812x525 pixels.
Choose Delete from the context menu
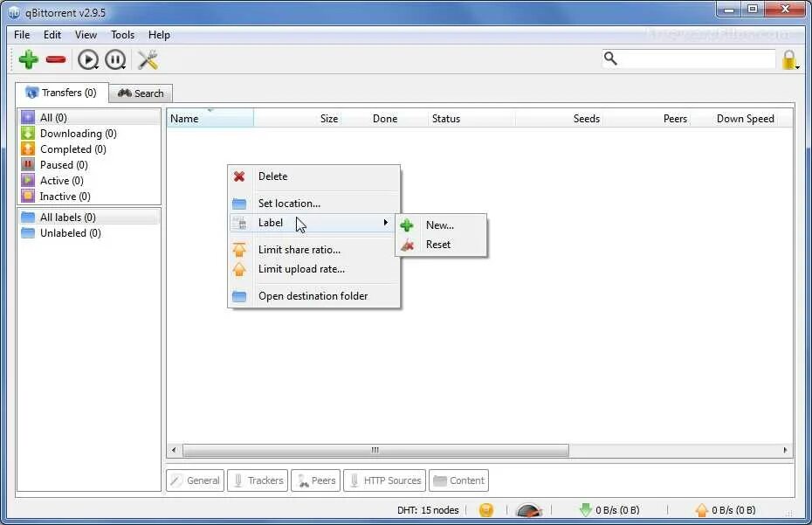(313, 176)
